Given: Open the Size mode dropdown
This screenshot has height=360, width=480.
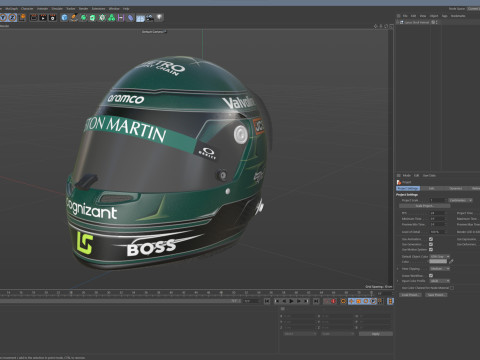Looking at the screenshot, I should 337,334.
